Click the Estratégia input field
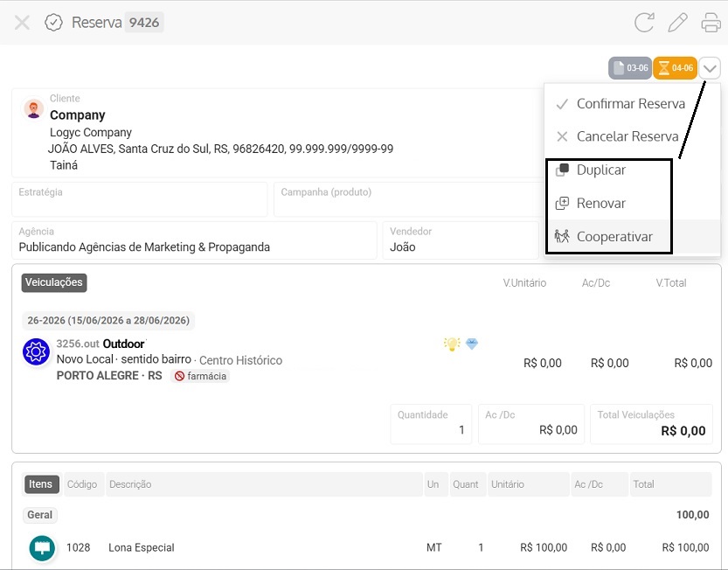 click(x=140, y=199)
